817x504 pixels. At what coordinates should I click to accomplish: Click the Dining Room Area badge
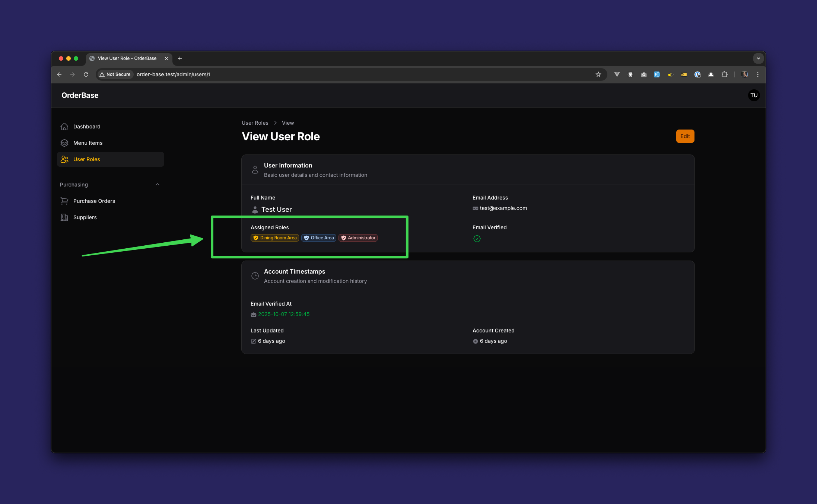tap(275, 238)
